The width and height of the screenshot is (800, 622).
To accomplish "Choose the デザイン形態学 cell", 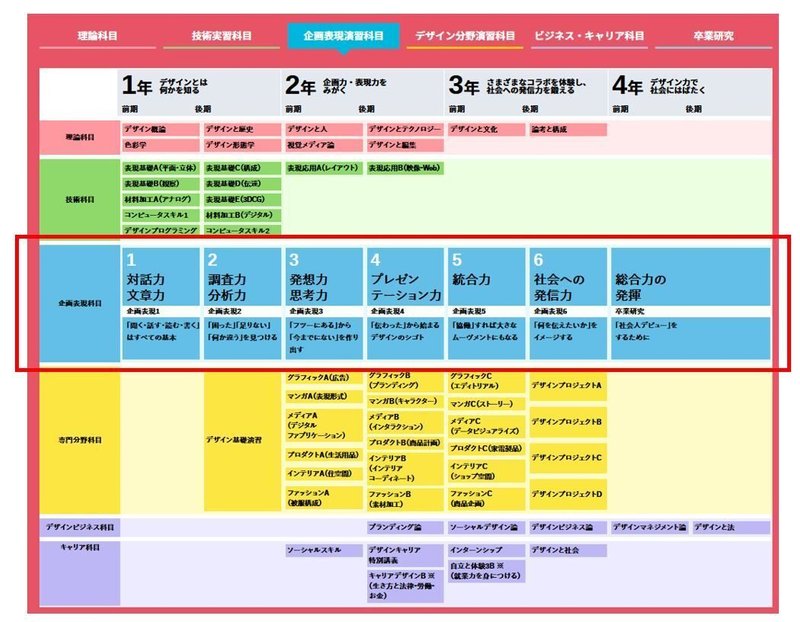I will 242,145.
